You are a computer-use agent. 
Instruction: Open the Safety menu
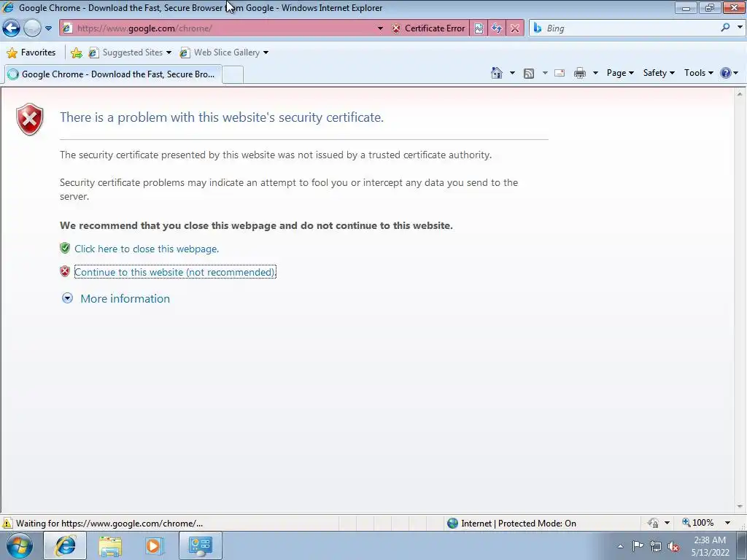coord(659,73)
